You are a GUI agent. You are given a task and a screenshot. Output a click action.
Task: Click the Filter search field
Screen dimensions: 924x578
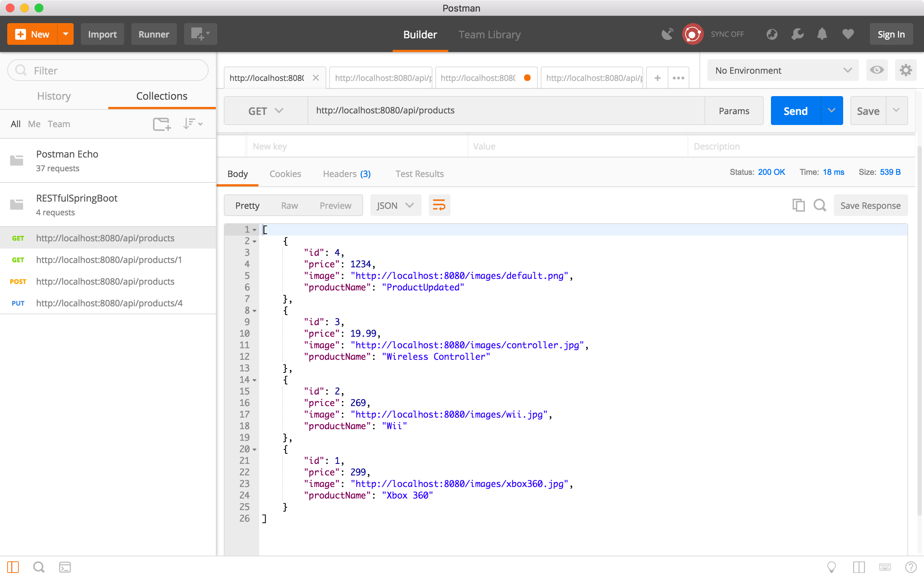pos(108,70)
